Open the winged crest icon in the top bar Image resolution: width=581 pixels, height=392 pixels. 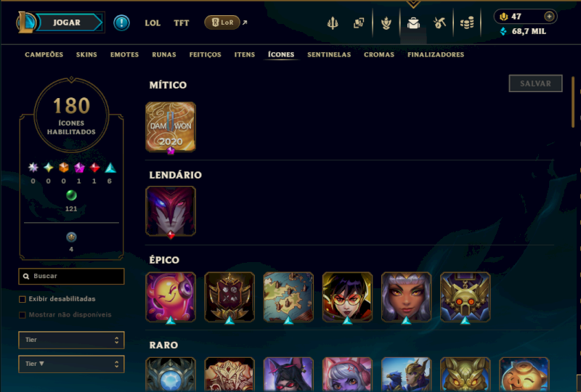pyautogui.click(x=386, y=23)
